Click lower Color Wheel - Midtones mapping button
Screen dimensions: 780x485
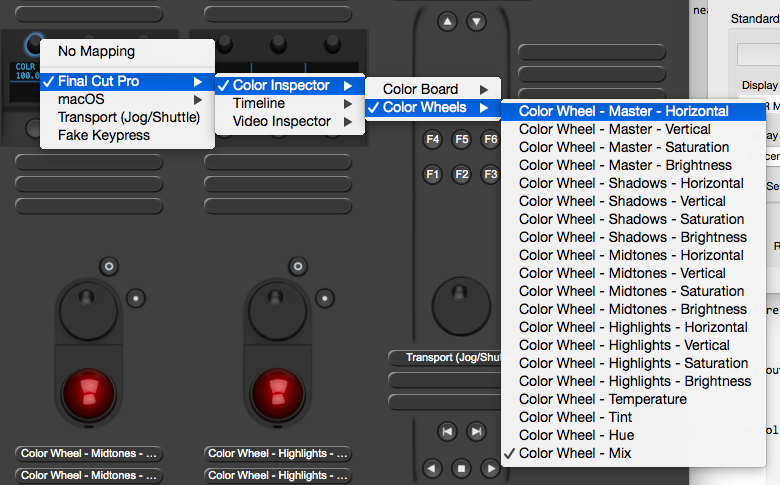coord(89,475)
